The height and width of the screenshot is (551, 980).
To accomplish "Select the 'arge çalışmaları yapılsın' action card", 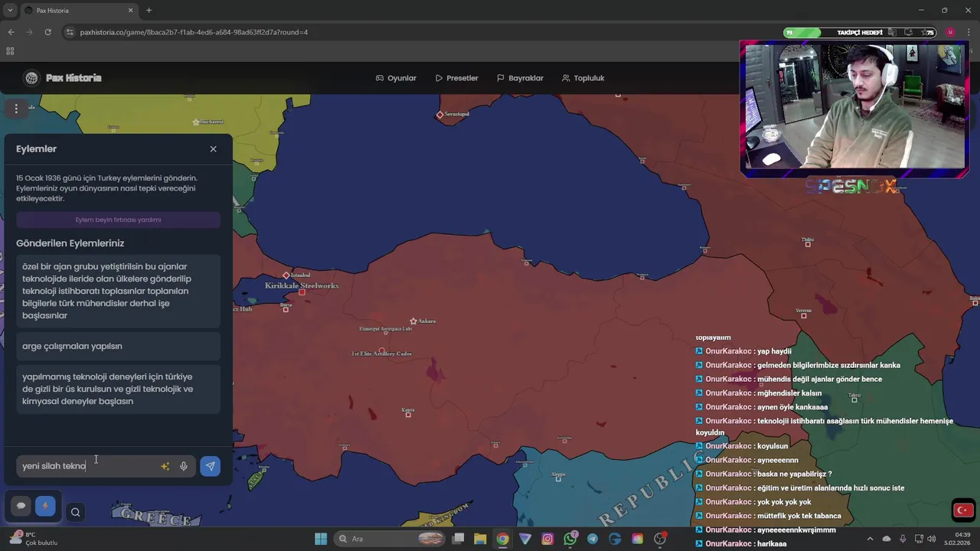I will pyautogui.click(x=118, y=346).
